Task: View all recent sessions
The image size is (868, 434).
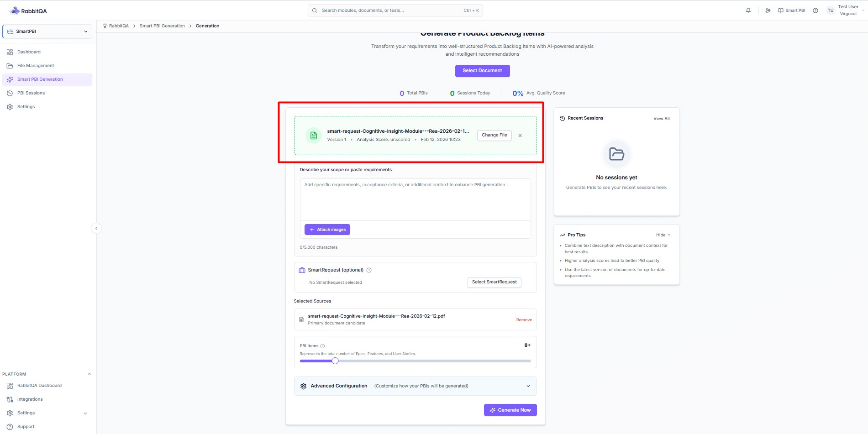Action: coord(662,119)
